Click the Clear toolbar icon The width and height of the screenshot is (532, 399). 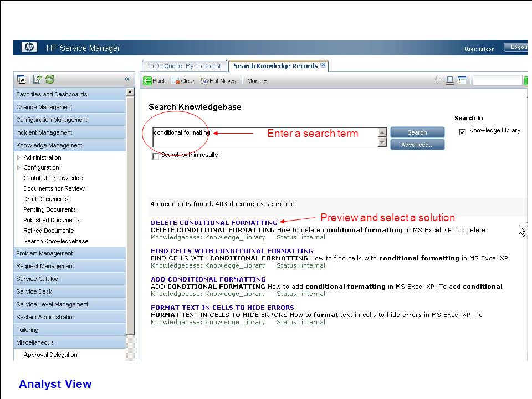tap(176, 81)
